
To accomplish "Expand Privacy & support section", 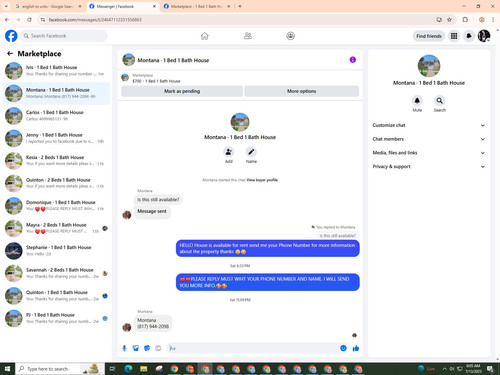I will pyautogui.click(x=428, y=166).
